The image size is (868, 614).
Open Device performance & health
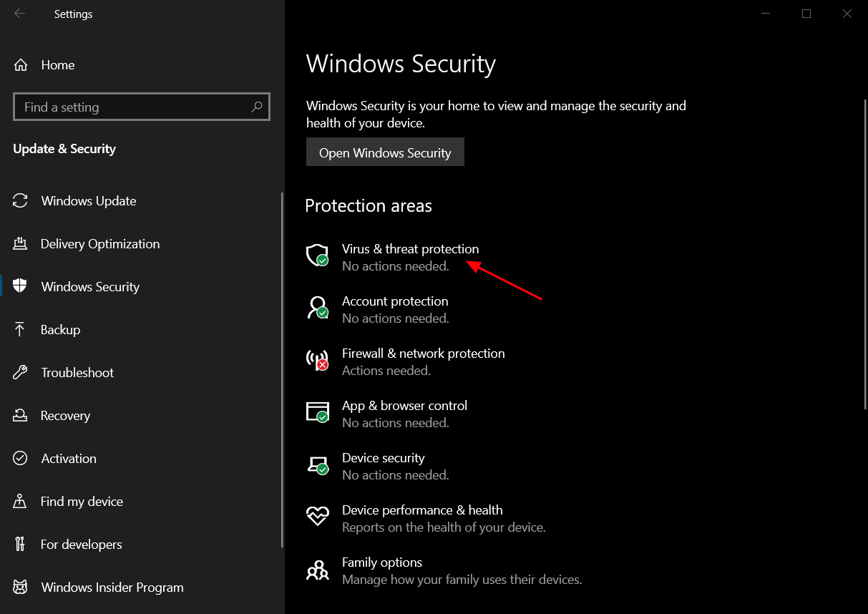coord(422,510)
